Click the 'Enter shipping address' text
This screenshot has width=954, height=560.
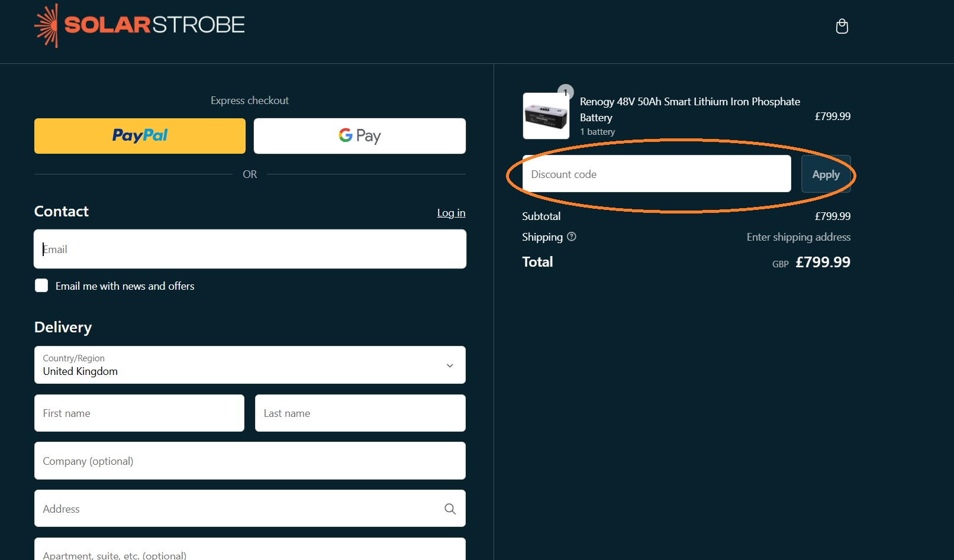click(798, 237)
